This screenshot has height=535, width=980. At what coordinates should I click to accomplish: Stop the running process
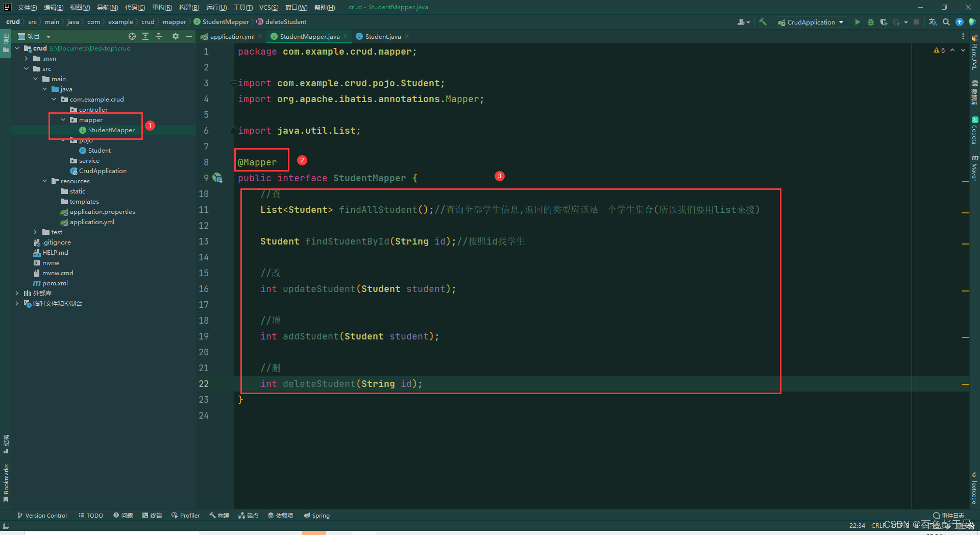[x=916, y=22]
